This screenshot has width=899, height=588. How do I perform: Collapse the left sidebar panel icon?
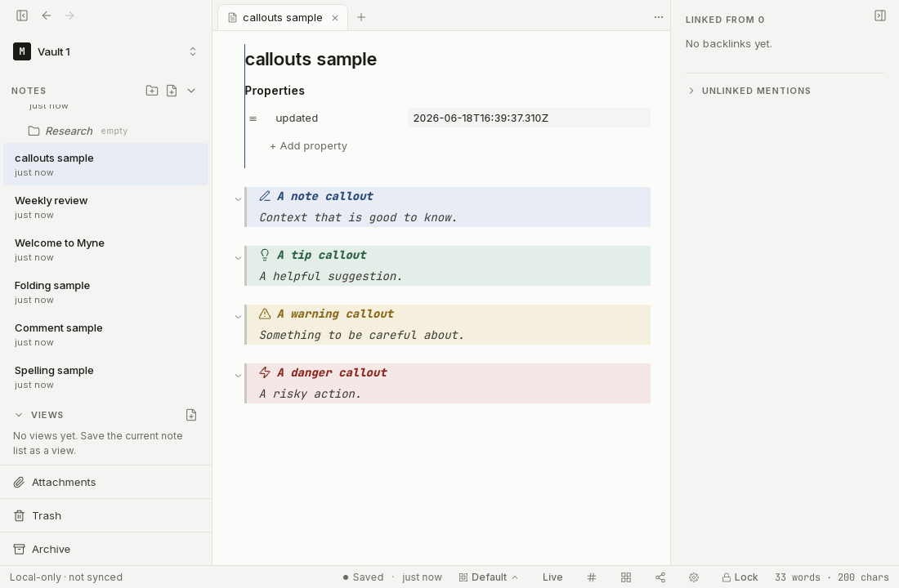coord(22,16)
